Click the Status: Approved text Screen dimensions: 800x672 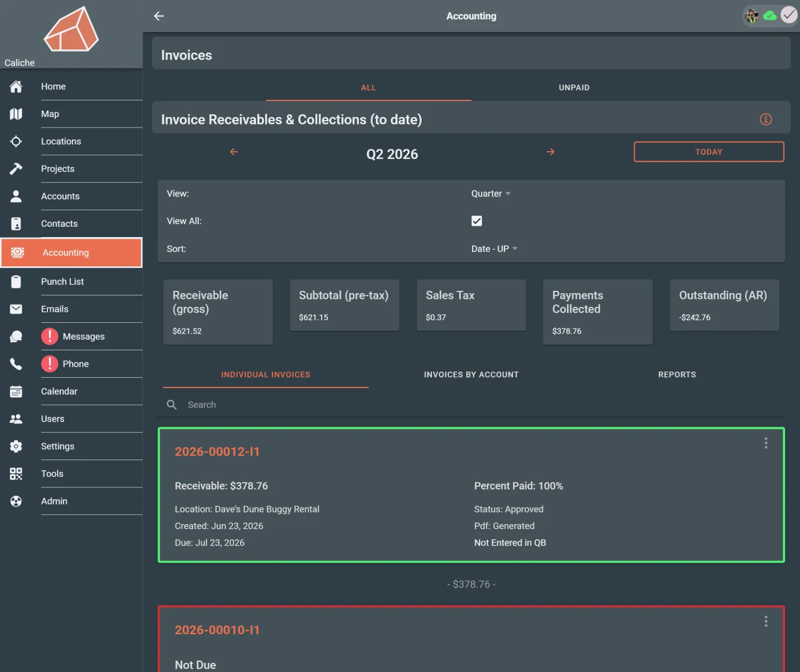tap(509, 509)
